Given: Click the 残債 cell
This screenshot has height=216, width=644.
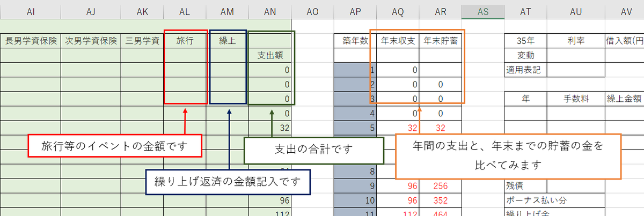Looking at the screenshot, I should tap(526, 186).
